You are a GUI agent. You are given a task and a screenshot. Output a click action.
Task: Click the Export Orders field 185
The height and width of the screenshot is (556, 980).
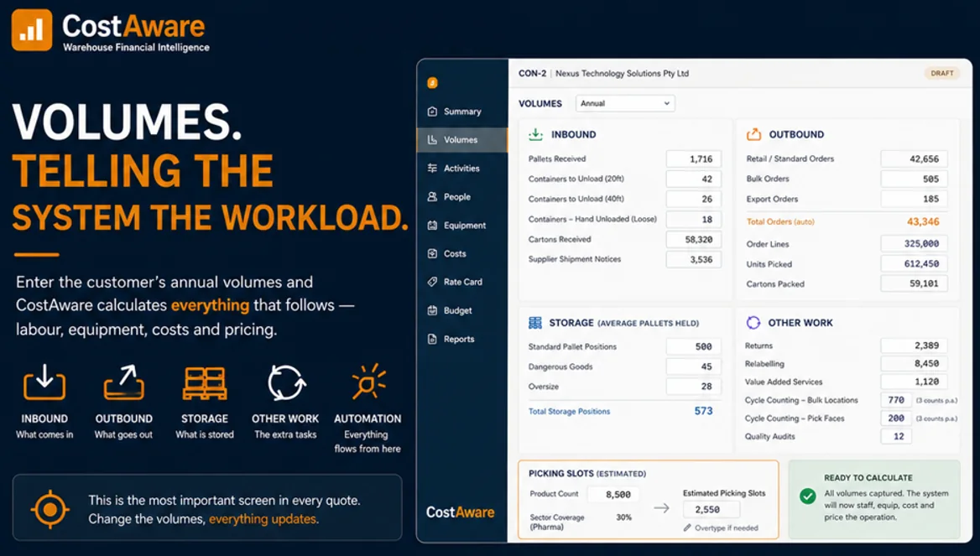[914, 199]
